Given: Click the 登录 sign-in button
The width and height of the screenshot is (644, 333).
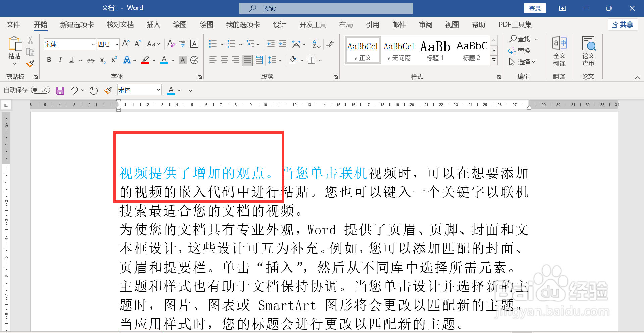Looking at the screenshot, I should 535,8.
